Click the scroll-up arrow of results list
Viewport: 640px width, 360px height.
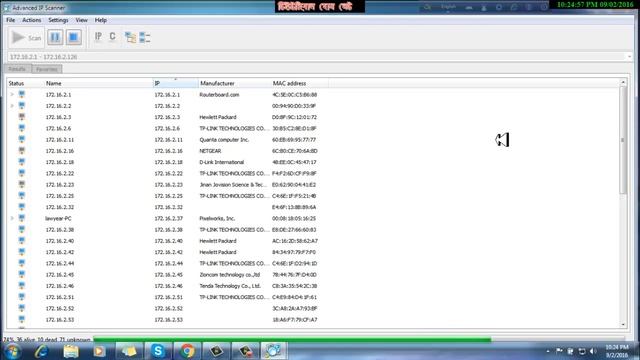(623, 82)
